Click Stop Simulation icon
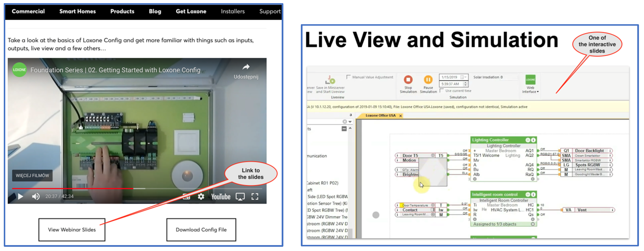The image size is (644, 251). (408, 80)
